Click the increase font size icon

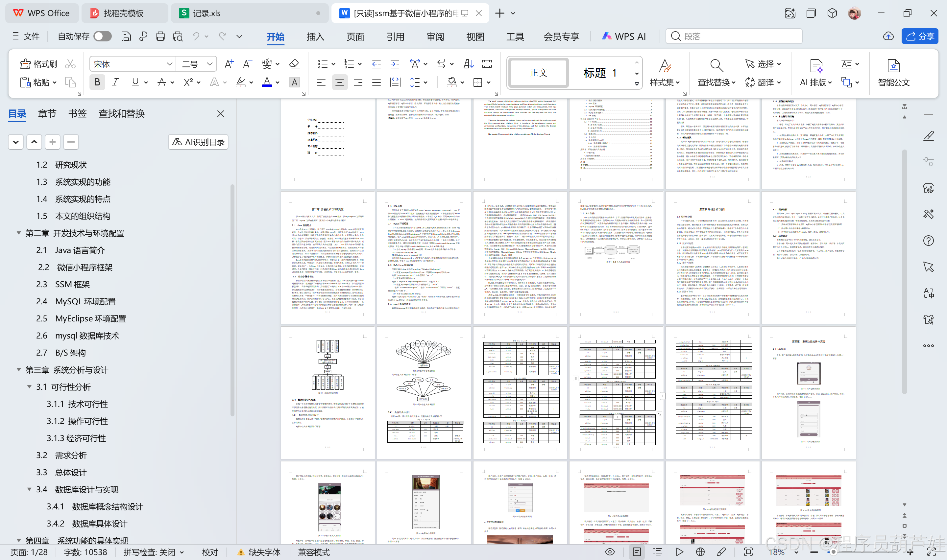[x=229, y=64]
